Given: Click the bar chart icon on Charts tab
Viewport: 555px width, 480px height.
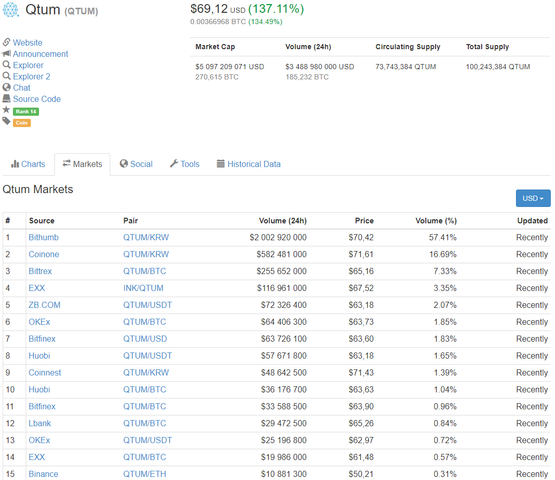Looking at the screenshot, I should (x=15, y=164).
